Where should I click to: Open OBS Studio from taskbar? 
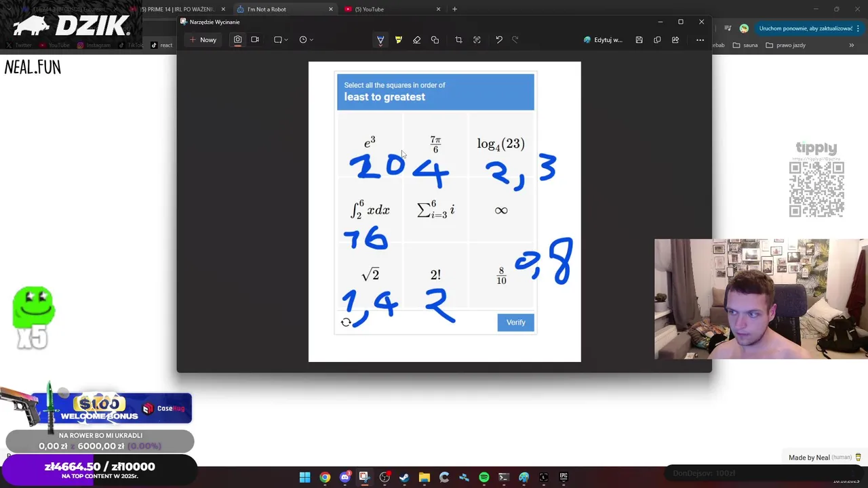coord(384,477)
